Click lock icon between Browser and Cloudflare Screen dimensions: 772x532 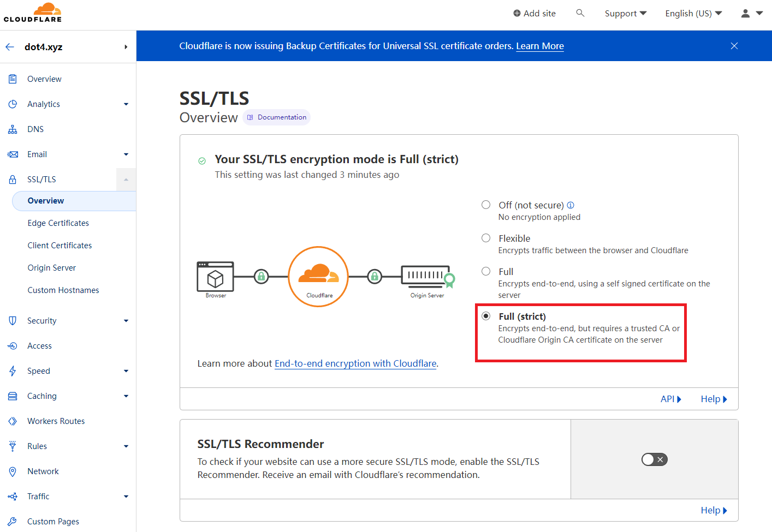(262, 276)
